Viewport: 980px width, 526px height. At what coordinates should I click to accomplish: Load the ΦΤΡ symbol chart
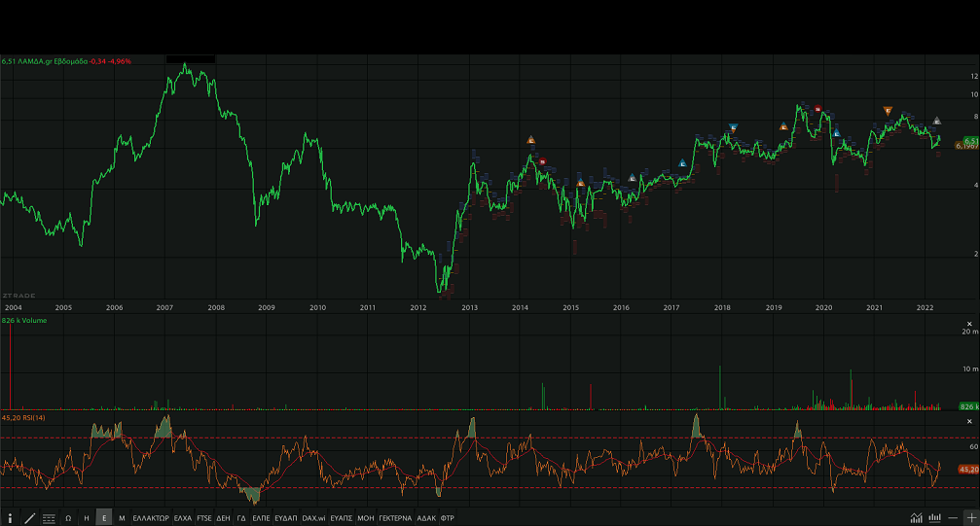coord(447,518)
